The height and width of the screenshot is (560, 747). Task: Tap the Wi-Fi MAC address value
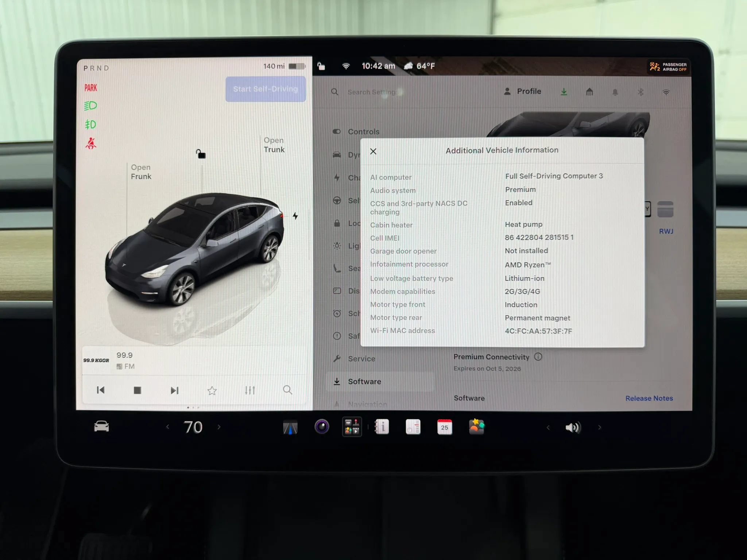[538, 331]
